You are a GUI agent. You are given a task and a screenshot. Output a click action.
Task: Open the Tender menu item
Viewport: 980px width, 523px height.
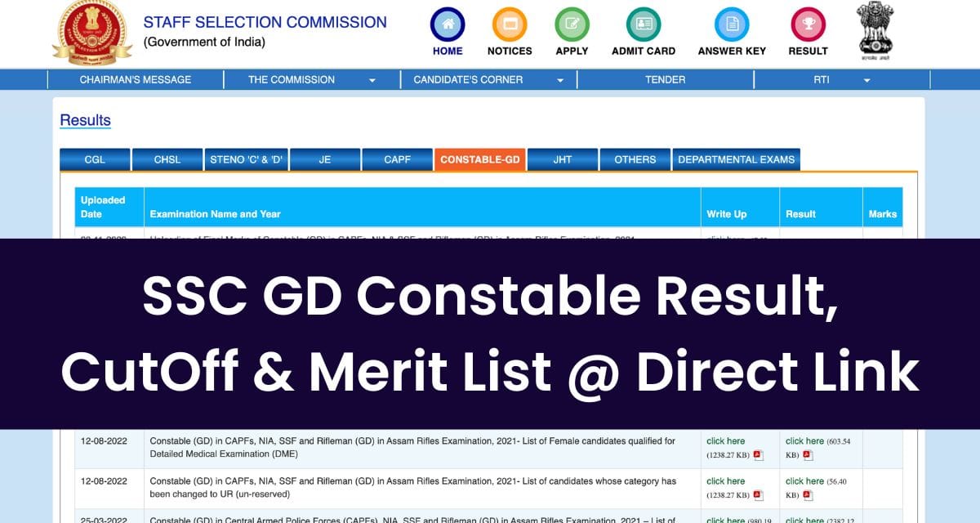click(x=666, y=79)
